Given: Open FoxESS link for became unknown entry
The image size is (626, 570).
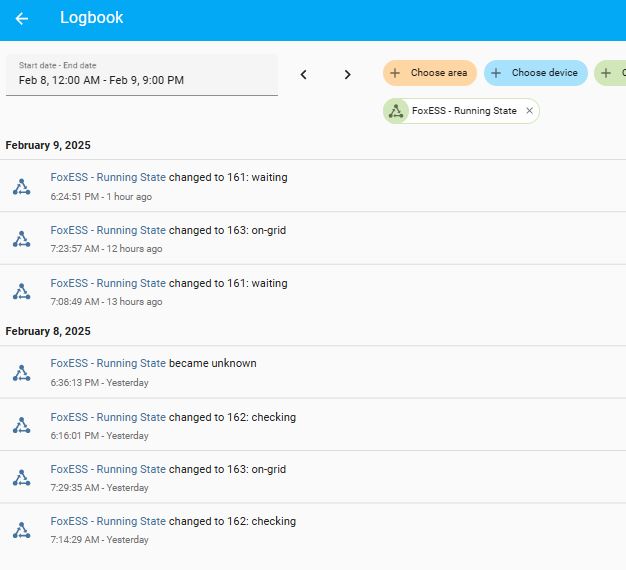Looking at the screenshot, I should click(108, 364).
